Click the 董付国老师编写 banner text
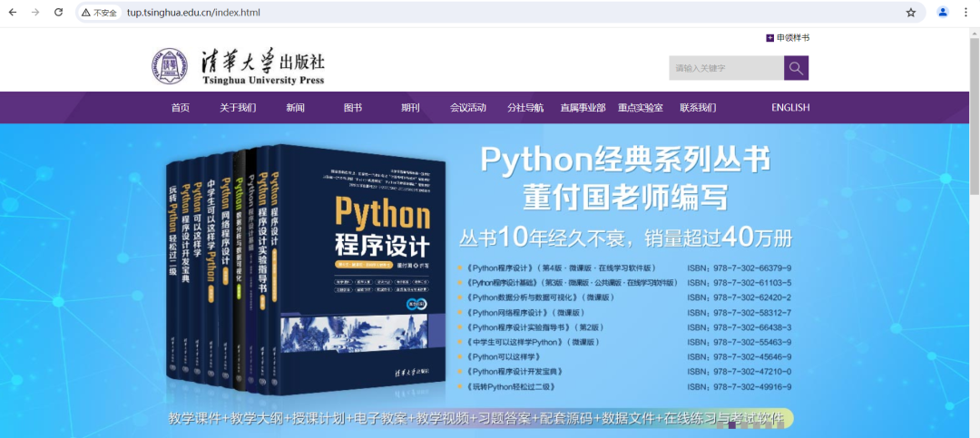The width and height of the screenshot is (980, 438). (x=625, y=198)
